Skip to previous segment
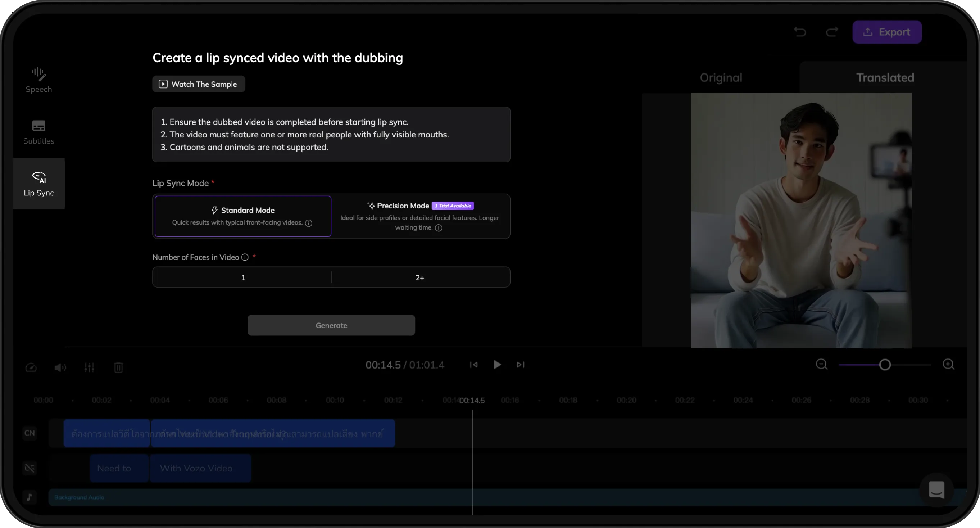980x528 pixels. [474, 365]
